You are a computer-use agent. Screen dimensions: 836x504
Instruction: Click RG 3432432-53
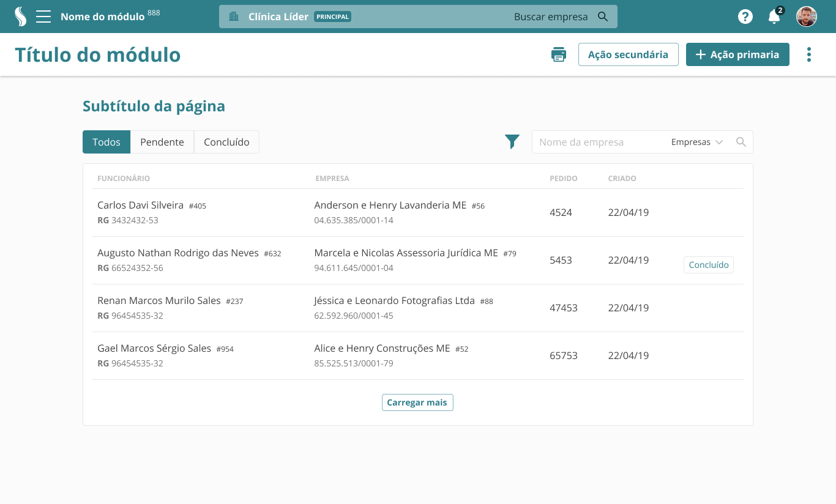128,220
